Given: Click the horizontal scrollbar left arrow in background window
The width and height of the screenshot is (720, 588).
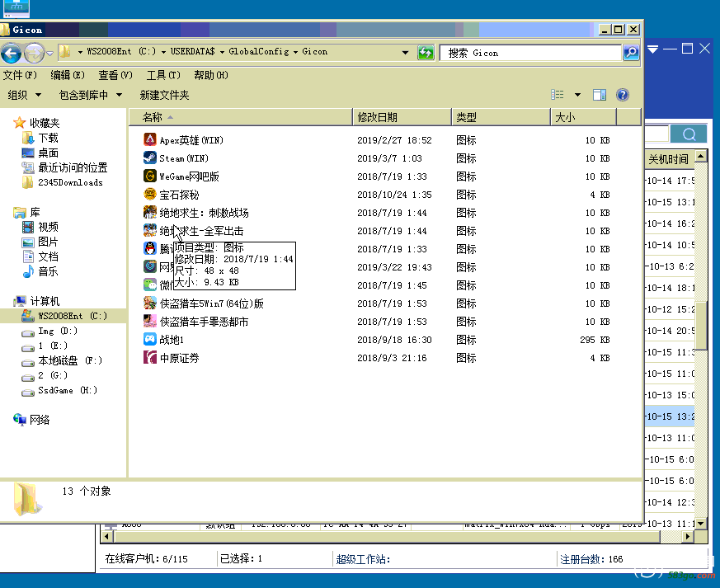Looking at the screenshot, I should [x=106, y=536].
